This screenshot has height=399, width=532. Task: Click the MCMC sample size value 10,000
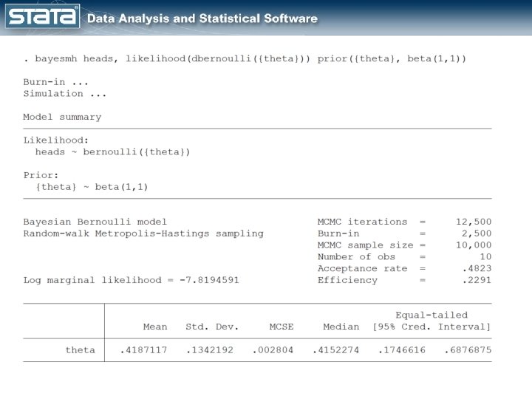coord(473,245)
